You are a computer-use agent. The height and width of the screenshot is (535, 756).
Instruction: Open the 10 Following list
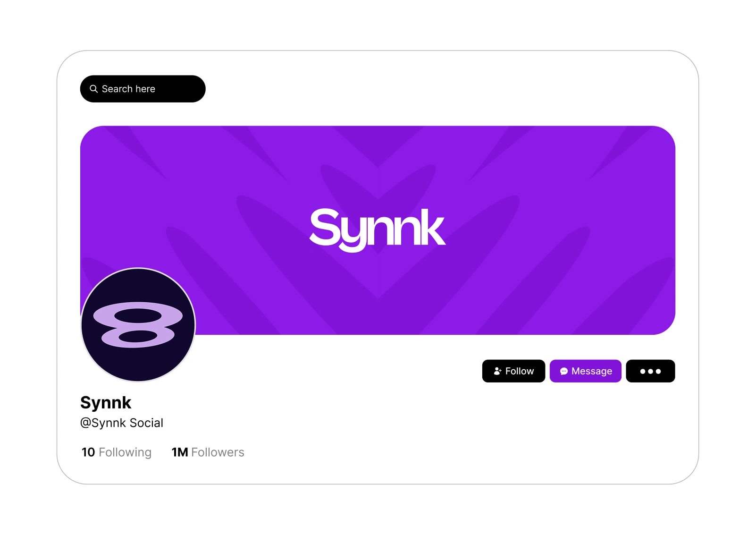coord(117,452)
